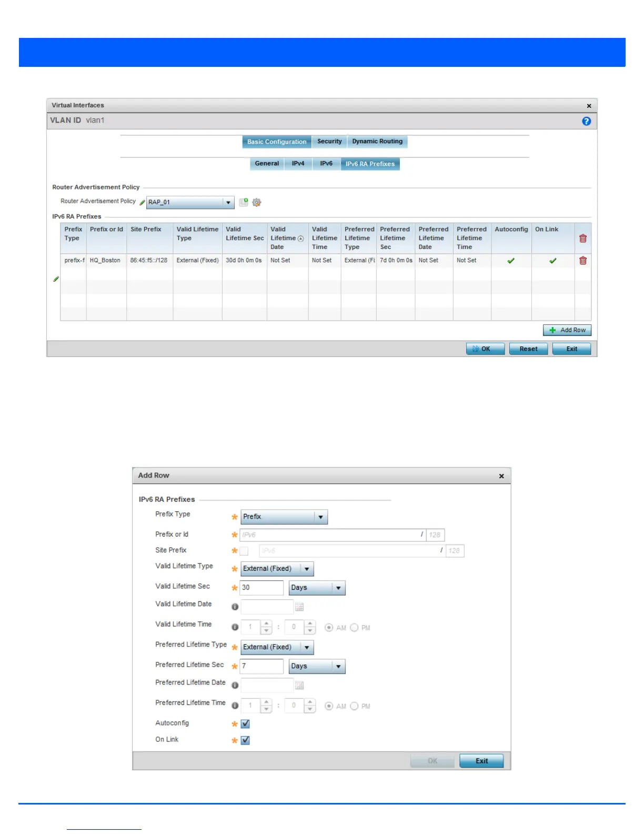Show info for Valid Lifetime Date
Screen dimensions: 644x834
(x=235, y=607)
